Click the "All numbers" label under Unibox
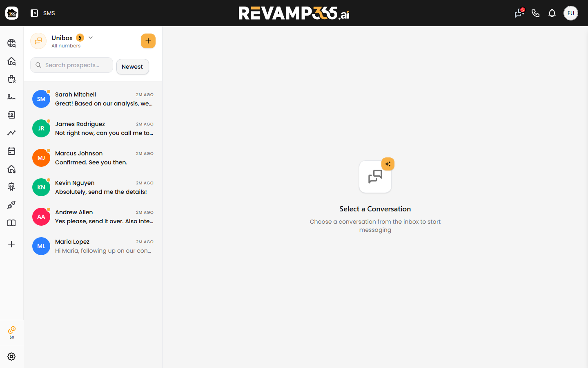Screen dimensions: 588x368 tap(66, 46)
